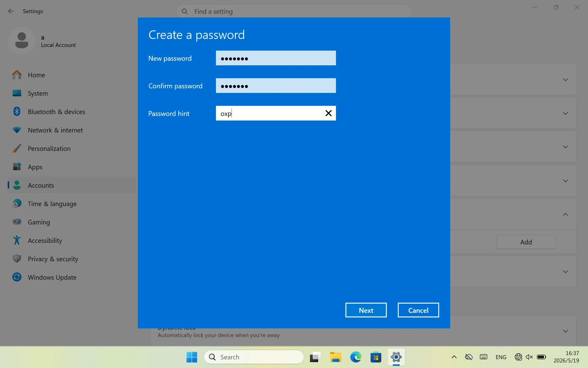Viewport: 588px width, 368px height.
Task: Expand the second sign-in option chevron
Action: 565,113
